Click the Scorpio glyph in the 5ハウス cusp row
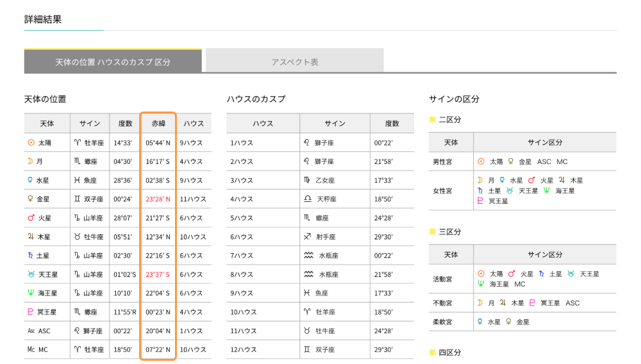 [307, 218]
